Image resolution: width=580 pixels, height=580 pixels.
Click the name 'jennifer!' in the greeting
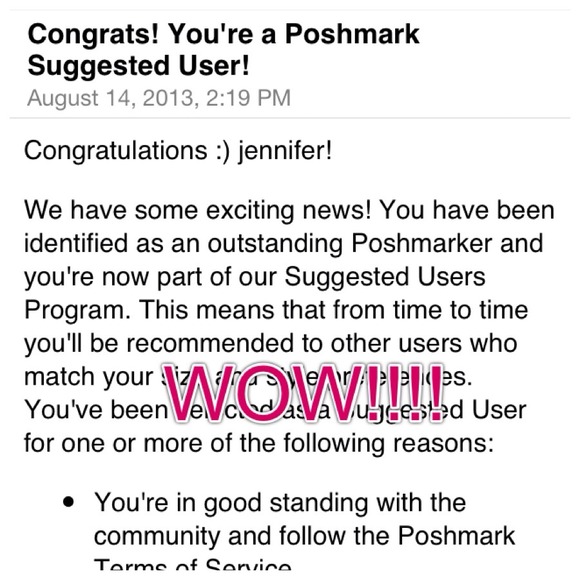285,151
